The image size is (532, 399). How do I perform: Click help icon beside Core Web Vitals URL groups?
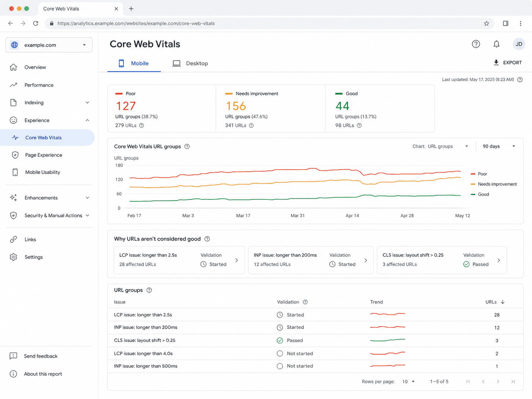coord(187,146)
